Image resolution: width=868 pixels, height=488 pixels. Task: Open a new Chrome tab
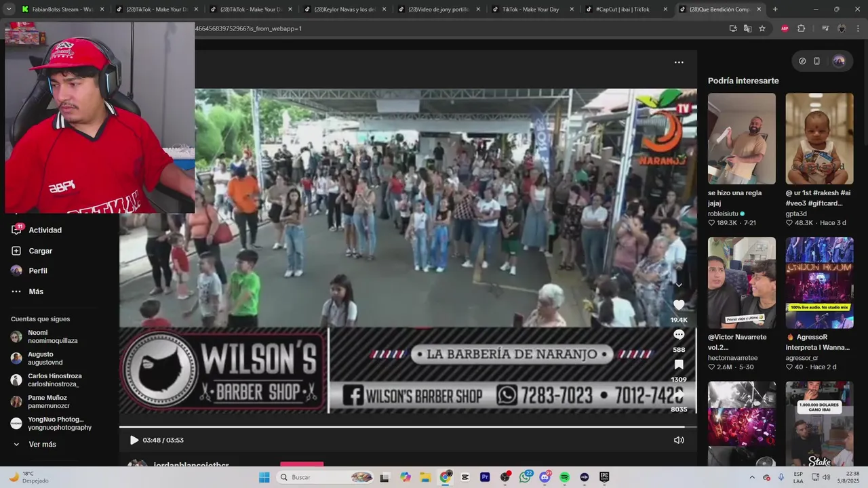coord(775,9)
